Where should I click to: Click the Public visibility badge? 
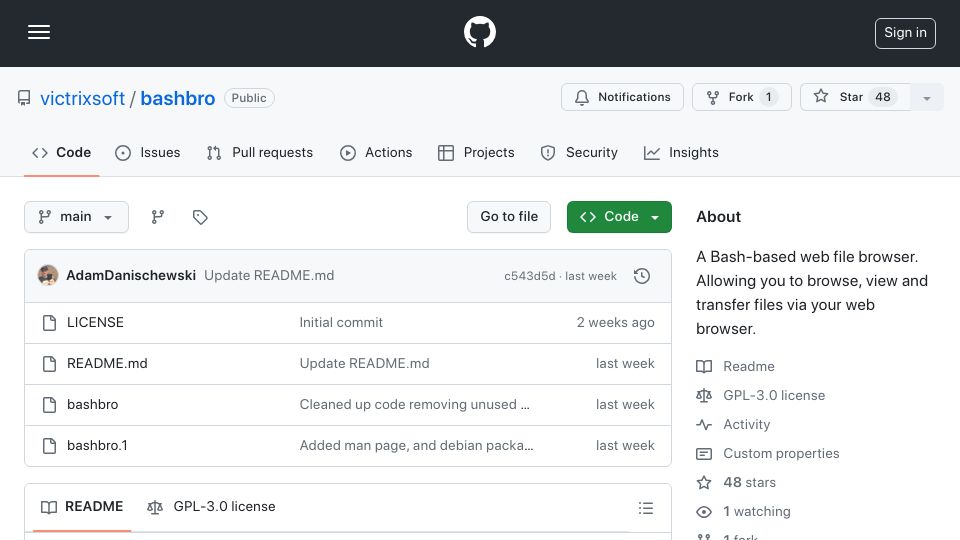[249, 98]
